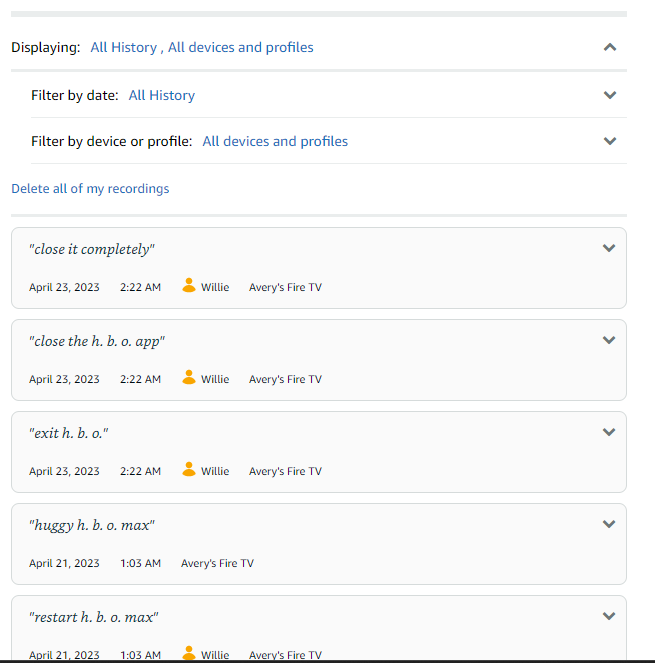Collapse the Displaying filters section chevron
The height and width of the screenshot is (663, 655).
610,47
